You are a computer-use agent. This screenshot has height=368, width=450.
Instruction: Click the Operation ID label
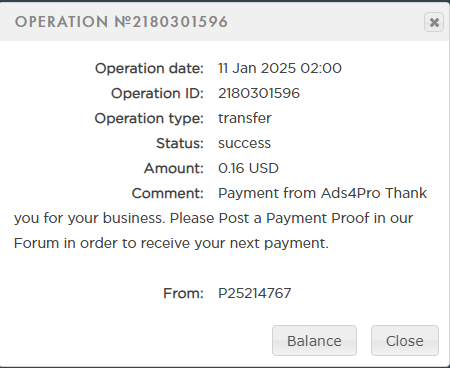coord(157,93)
